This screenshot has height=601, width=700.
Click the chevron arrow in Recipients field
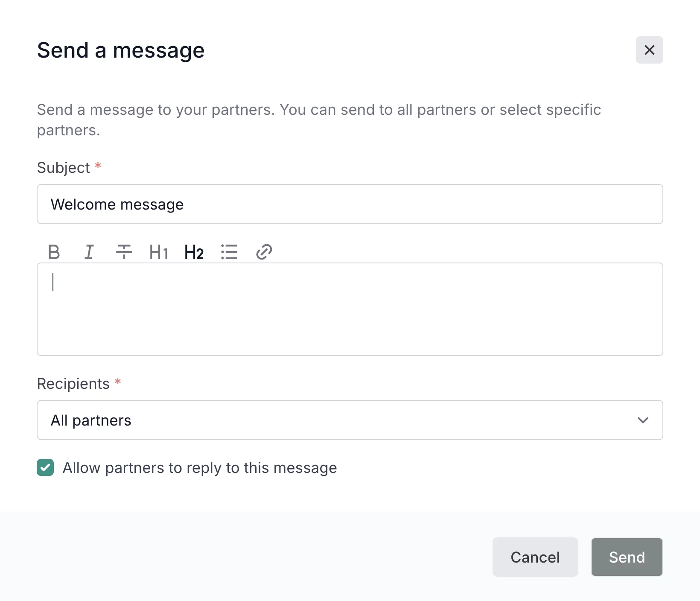(x=643, y=420)
